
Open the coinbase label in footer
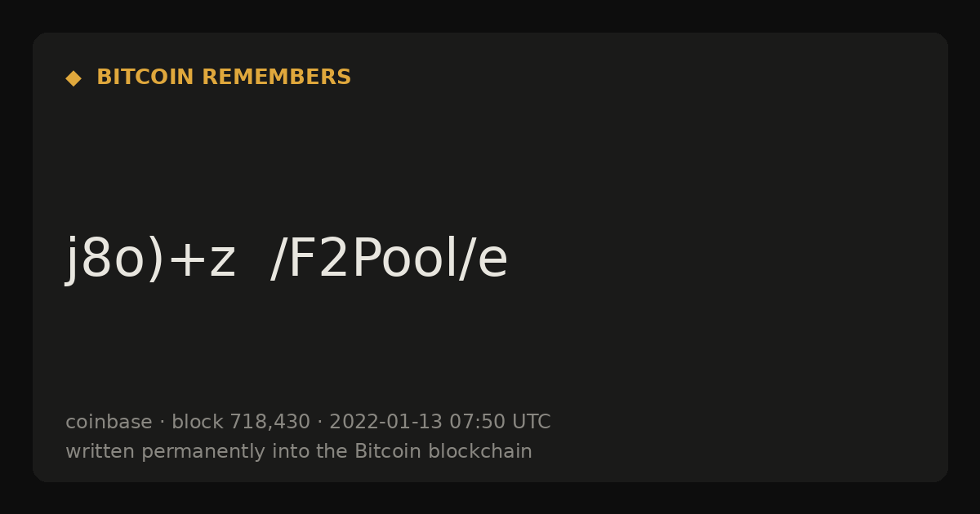[x=109, y=422]
